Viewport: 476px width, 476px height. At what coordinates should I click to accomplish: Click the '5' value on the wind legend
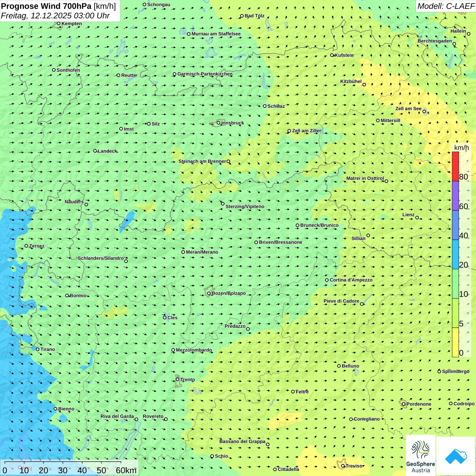point(461,324)
